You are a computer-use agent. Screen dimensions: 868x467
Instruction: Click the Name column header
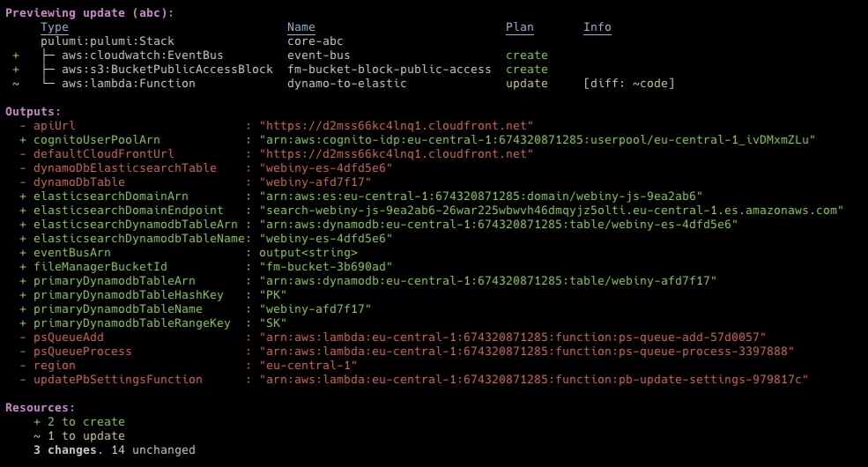click(x=301, y=27)
